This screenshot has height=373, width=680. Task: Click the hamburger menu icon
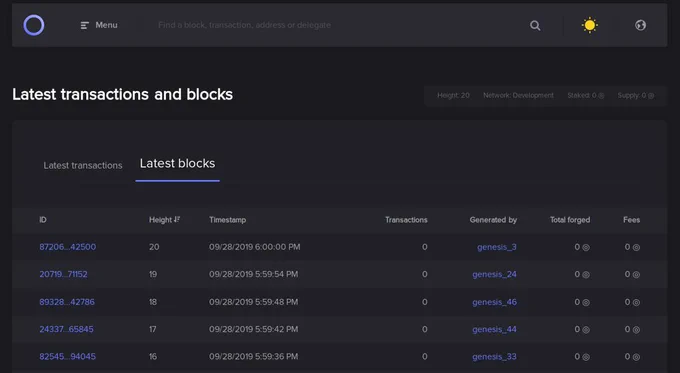(x=85, y=26)
